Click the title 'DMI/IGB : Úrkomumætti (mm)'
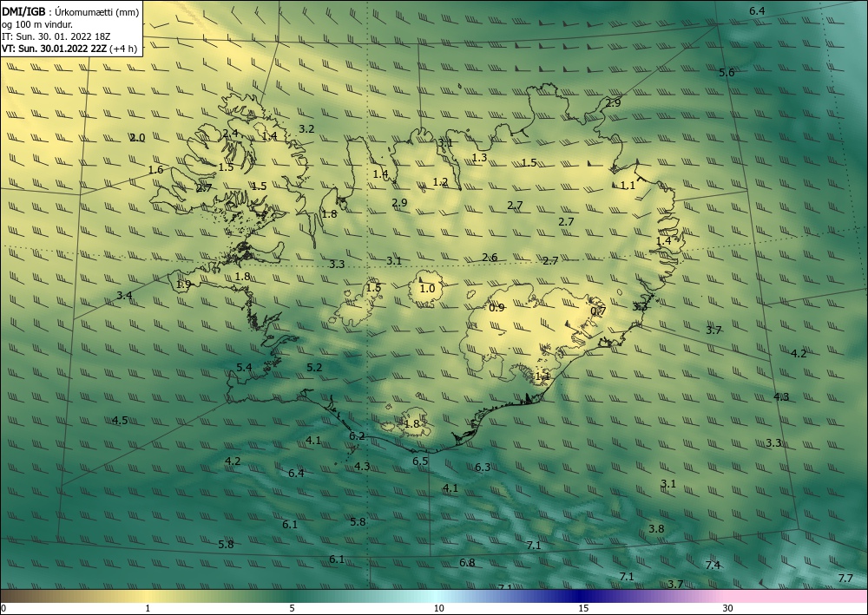This screenshot has width=868, height=615. coord(70,11)
